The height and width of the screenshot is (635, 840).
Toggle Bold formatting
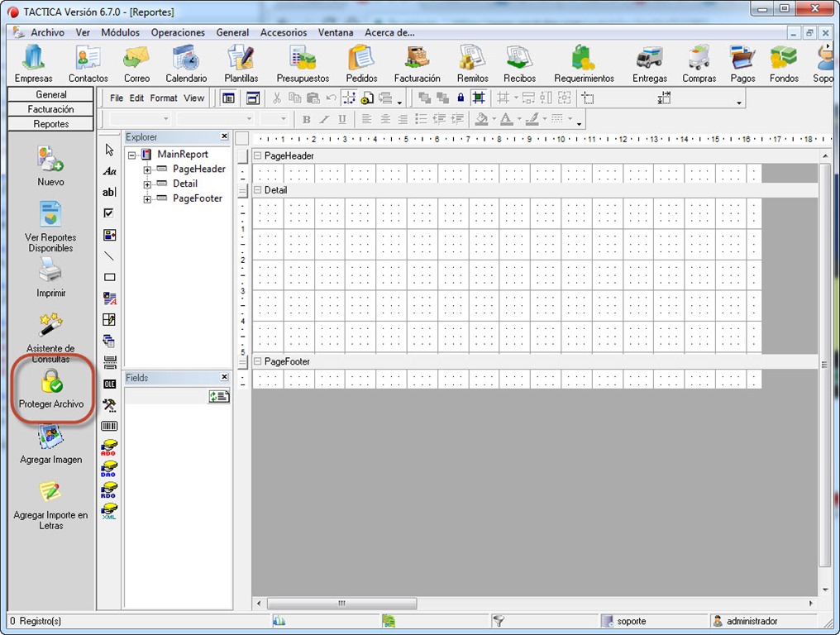click(307, 119)
